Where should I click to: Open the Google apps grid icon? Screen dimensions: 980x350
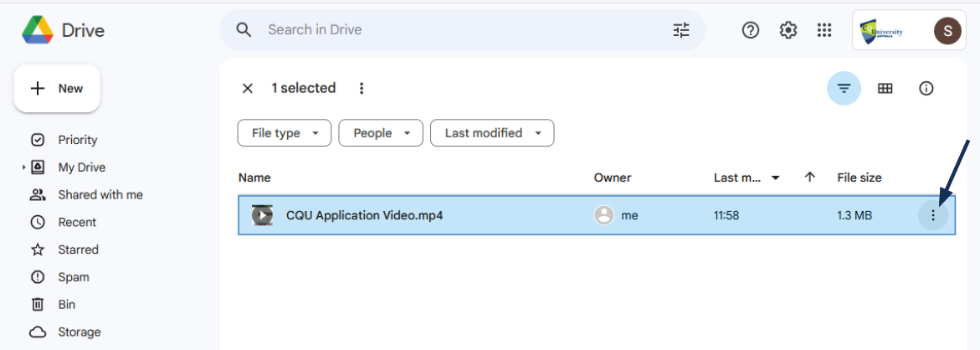pos(824,30)
